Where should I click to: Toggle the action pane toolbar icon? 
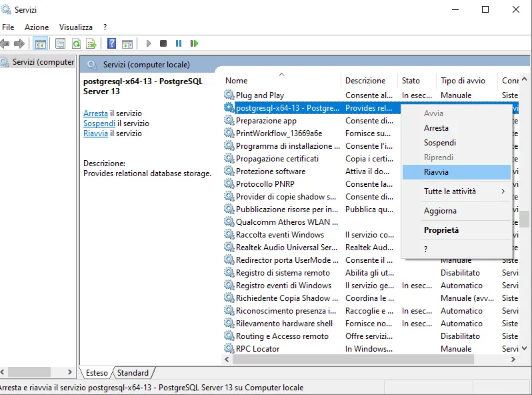[127, 43]
